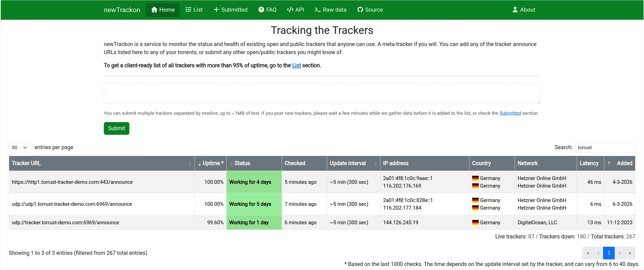Open the FAQ via the question mark icon

point(261,10)
